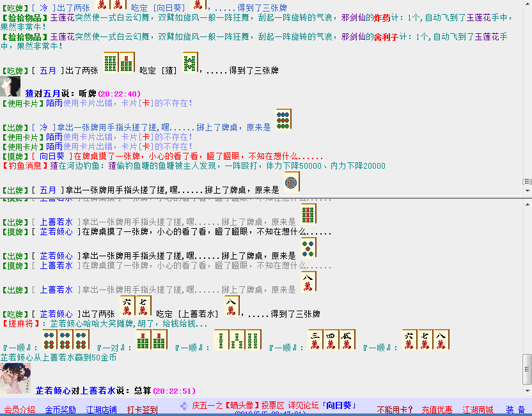This screenshot has height=416, width=532.
Task: Open the 金币奖励 link
Action: (x=60, y=410)
